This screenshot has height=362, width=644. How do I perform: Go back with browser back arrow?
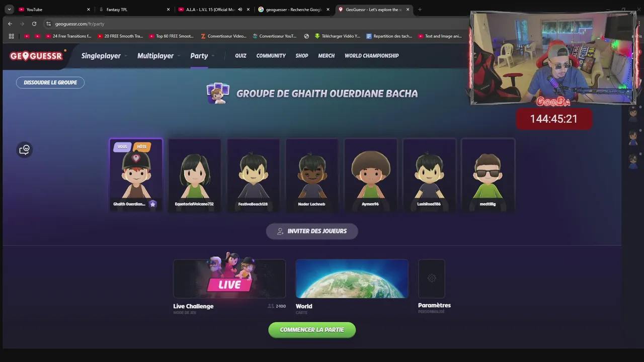tap(10, 24)
